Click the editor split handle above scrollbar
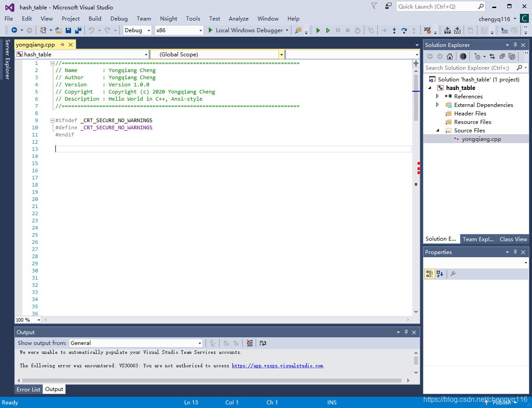The image size is (532, 408). click(416, 64)
